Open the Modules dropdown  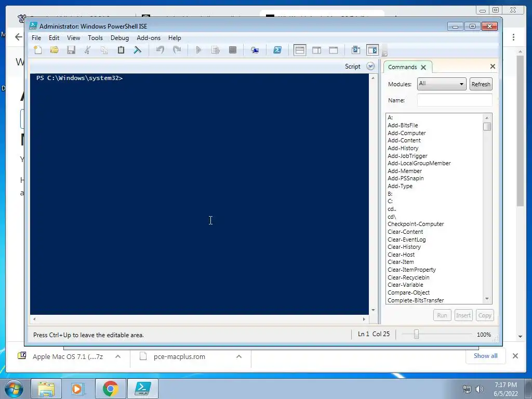point(441,84)
